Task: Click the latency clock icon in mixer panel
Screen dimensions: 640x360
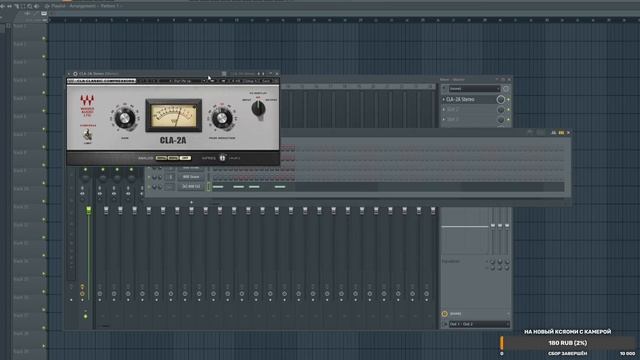Action: tap(444, 314)
